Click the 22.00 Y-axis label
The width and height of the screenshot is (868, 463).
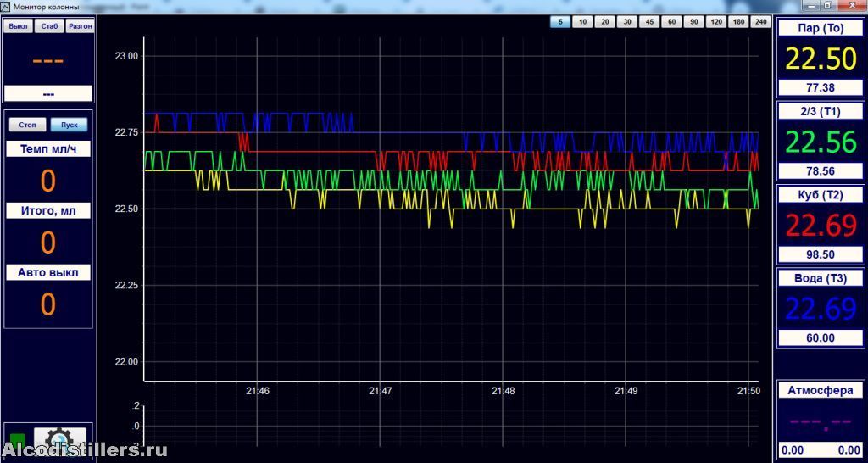(x=125, y=361)
